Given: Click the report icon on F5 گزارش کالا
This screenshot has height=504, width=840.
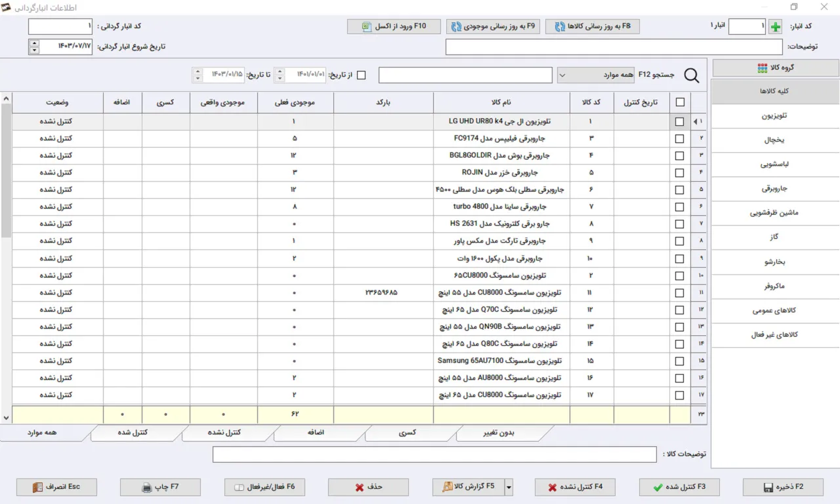Looking at the screenshot, I should click(x=448, y=487).
